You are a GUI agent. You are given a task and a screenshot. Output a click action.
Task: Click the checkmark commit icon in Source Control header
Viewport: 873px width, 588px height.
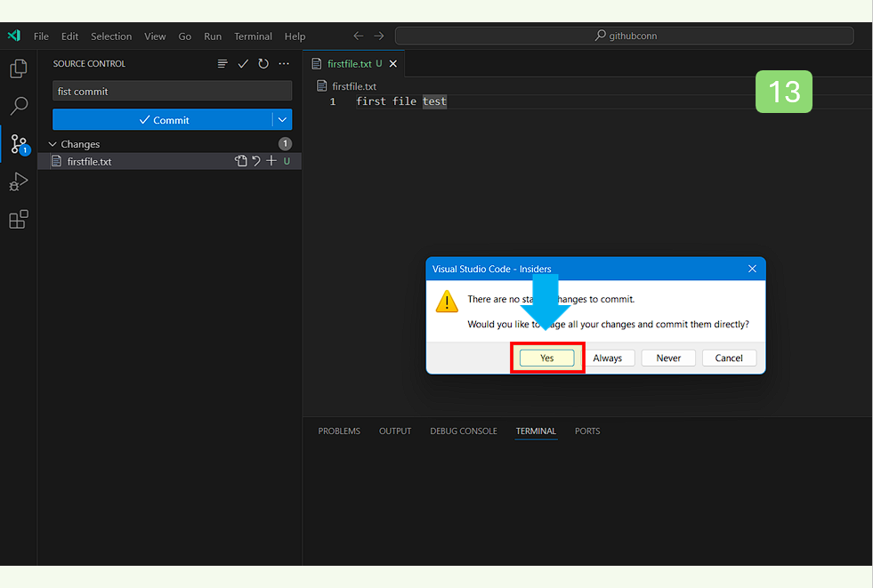click(x=243, y=63)
